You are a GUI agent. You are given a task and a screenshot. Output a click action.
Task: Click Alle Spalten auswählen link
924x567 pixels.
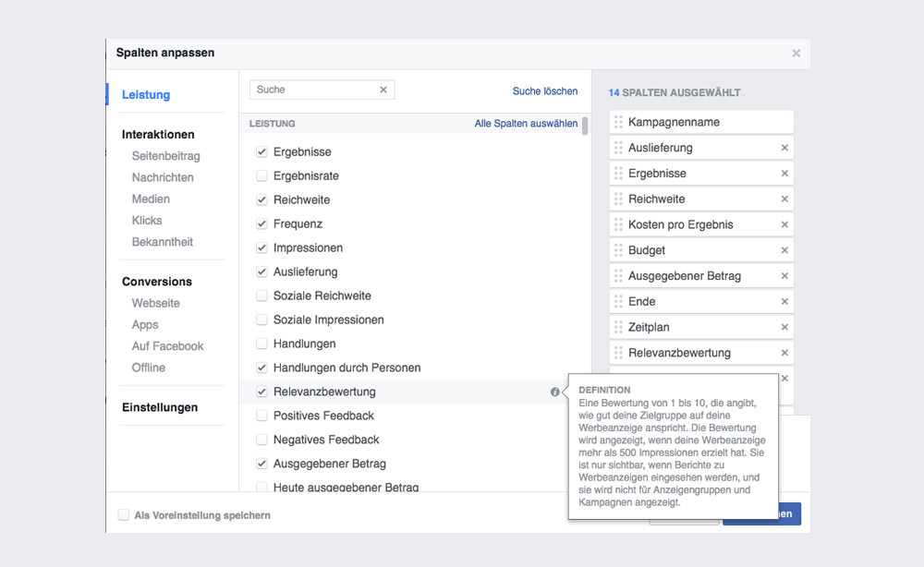pyautogui.click(x=527, y=124)
